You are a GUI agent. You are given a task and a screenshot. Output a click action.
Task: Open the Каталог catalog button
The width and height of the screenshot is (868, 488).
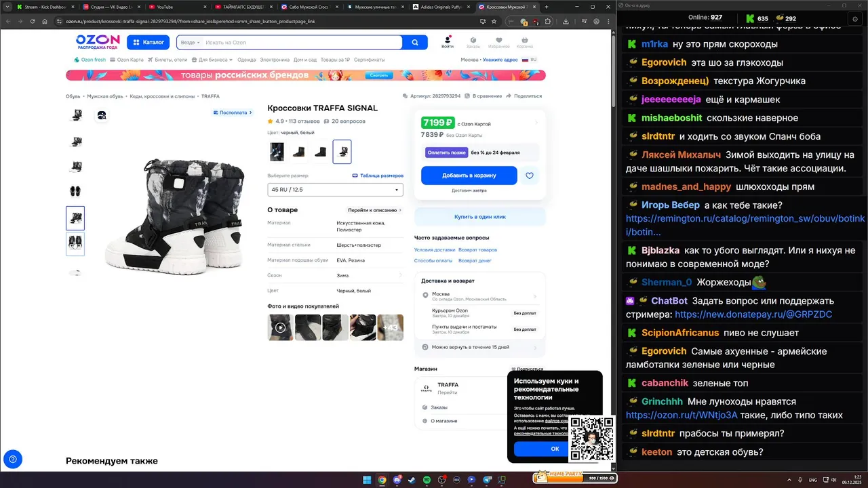[149, 42]
